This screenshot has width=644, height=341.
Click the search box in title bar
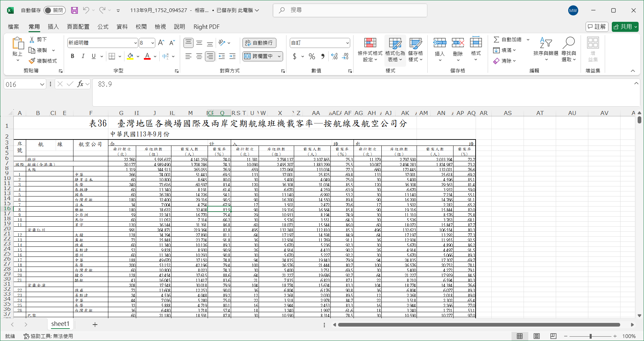[x=350, y=10]
